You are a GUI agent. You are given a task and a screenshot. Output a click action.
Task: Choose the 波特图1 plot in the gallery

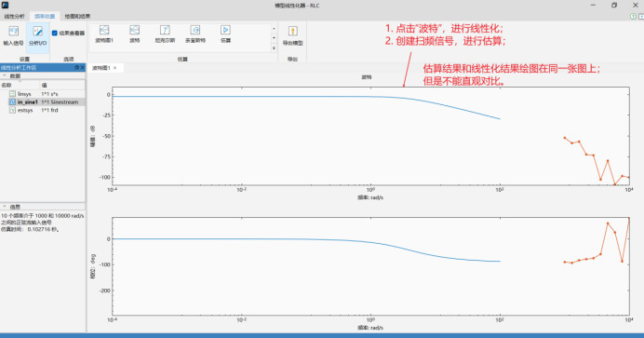pos(104,34)
